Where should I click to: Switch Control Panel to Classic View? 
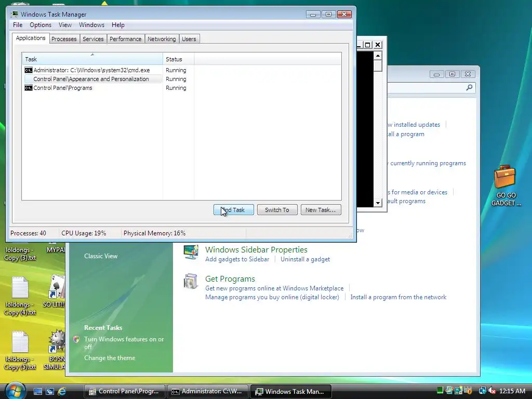[x=101, y=256]
